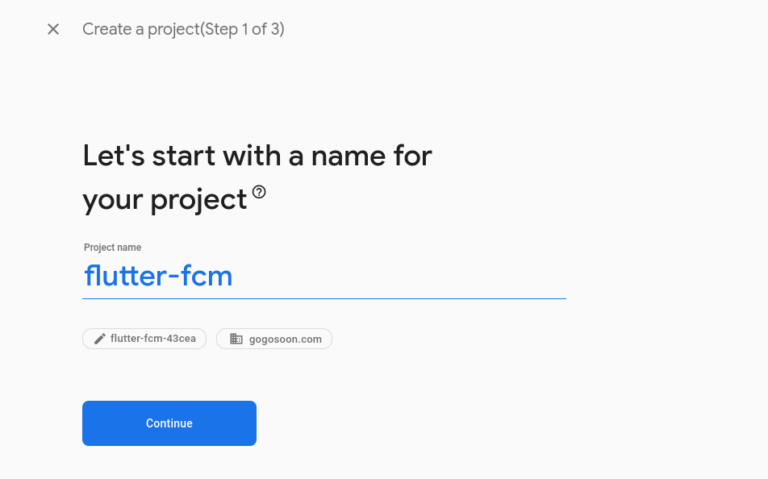This screenshot has width=768, height=479.
Task: Click the 'Create a project(Step 1 of 3)' title
Action: point(183,29)
